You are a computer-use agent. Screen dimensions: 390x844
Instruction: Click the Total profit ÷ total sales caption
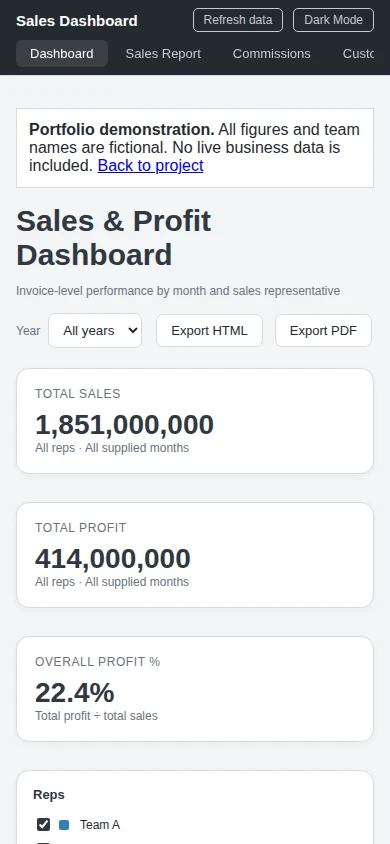click(x=96, y=716)
